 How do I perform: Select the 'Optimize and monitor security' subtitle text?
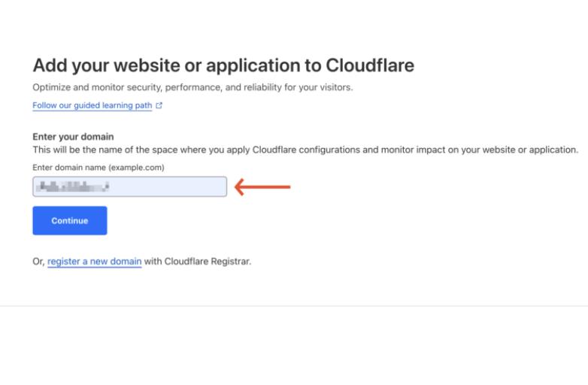(192, 87)
